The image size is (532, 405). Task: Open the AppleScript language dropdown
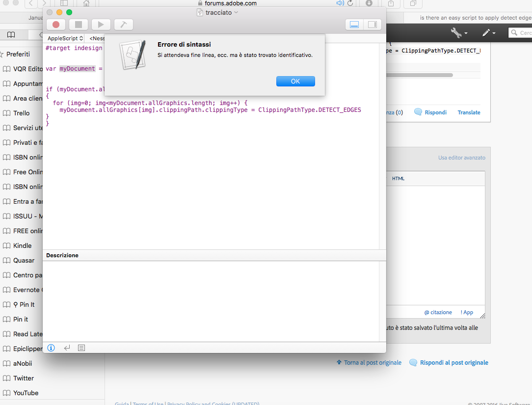point(65,38)
